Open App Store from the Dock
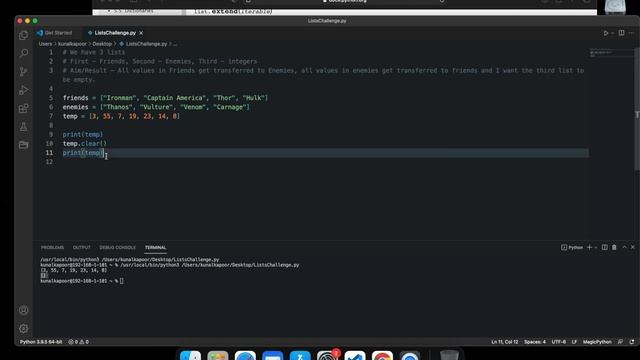This screenshot has width=640, height=360. (x=300, y=356)
